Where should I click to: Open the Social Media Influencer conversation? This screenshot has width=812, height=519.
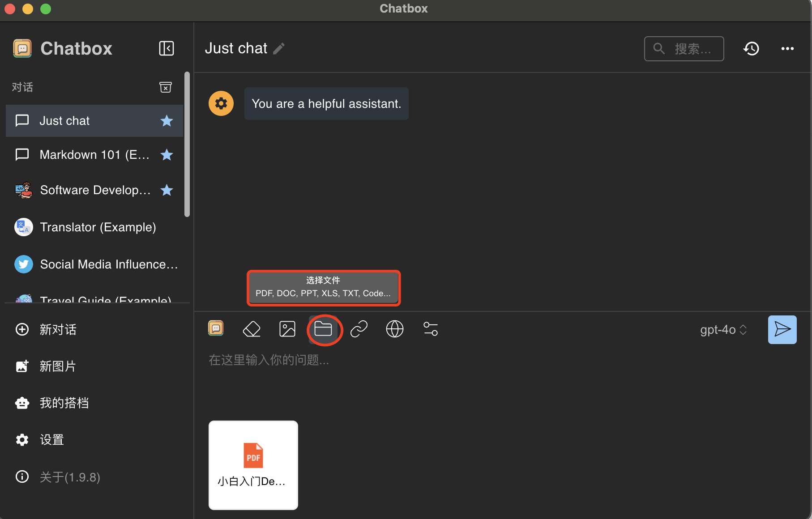tap(94, 264)
